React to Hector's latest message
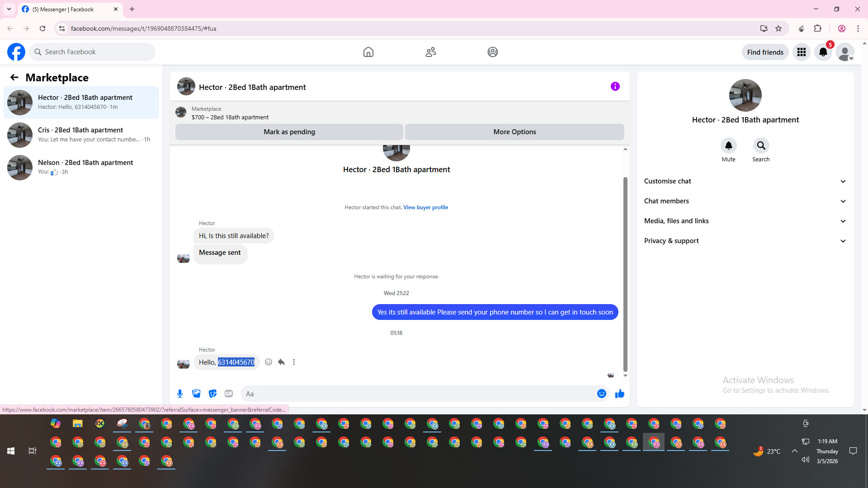Image resolution: width=868 pixels, height=488 pixels. 269,362
